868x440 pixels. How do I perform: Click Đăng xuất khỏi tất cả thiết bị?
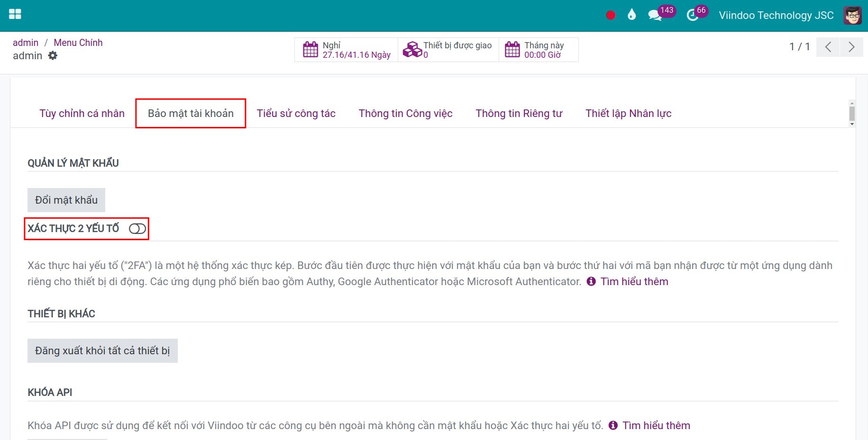[102, 350]
